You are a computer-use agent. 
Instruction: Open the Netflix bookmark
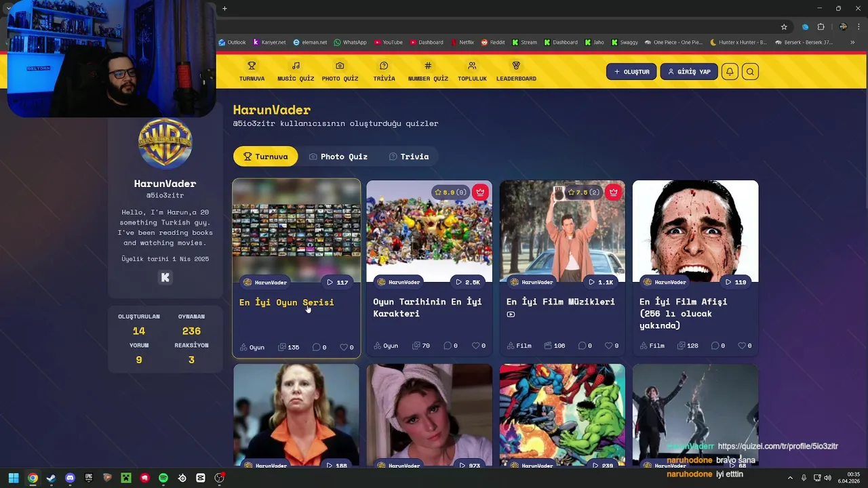(461, 42)
